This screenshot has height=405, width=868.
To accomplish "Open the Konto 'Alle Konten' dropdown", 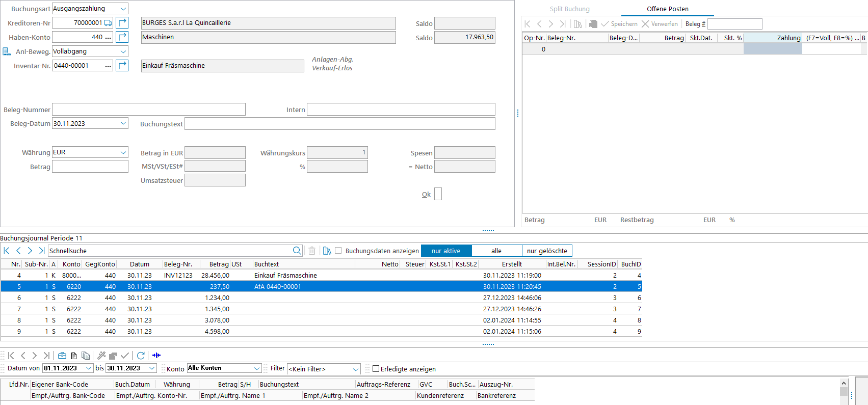I will click(257, 368).
